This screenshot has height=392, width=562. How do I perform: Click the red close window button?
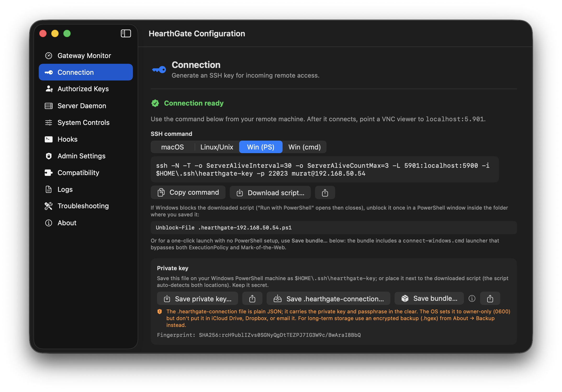coord(43,33)
